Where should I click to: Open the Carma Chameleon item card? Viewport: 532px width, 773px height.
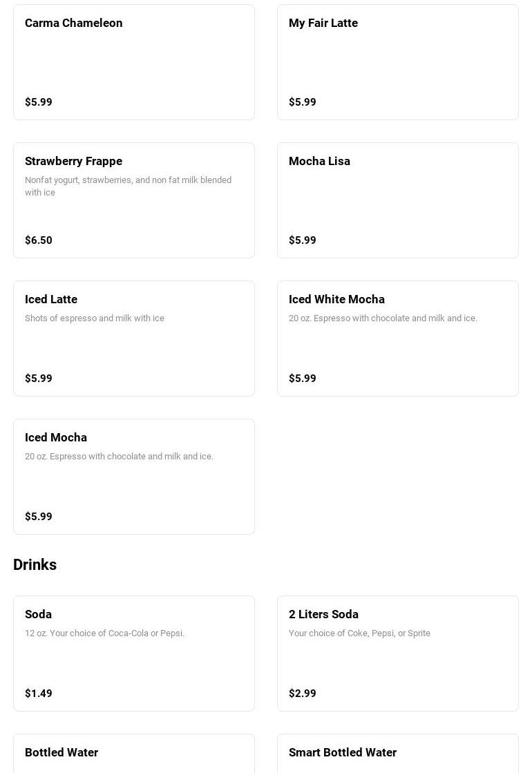pos(134,62)
